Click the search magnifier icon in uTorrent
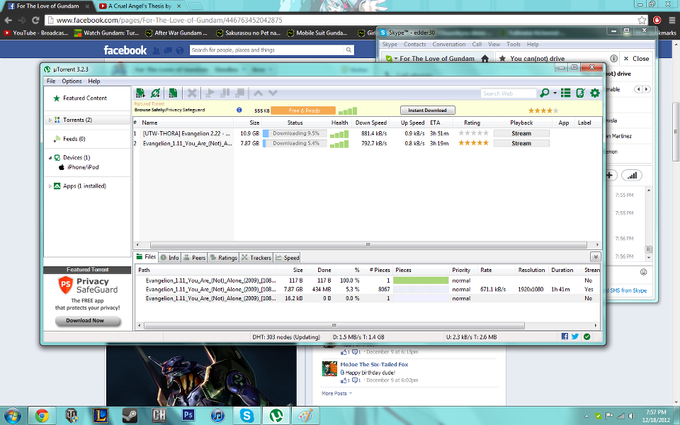 coord(544,93)
